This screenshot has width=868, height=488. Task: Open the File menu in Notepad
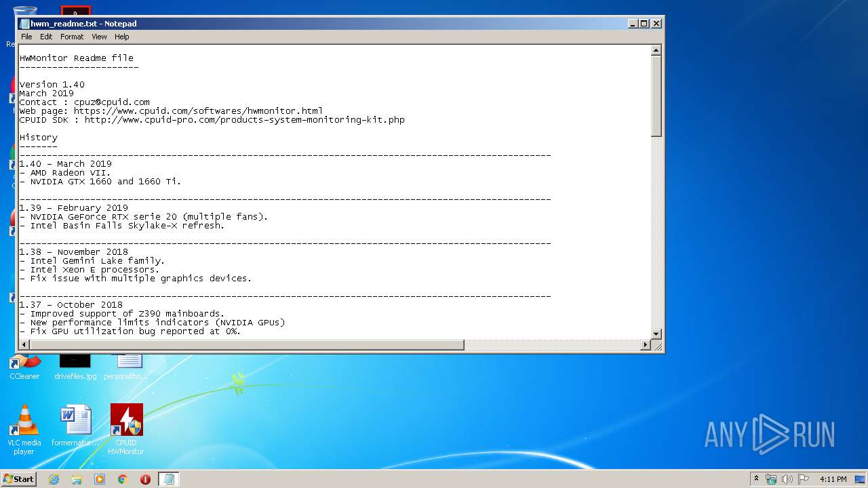[26, 37]
